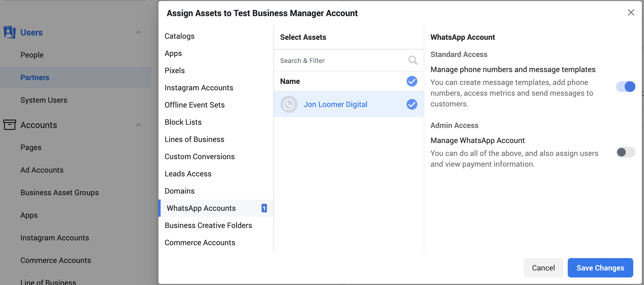The width and height of the screenshot is (644, 285).
Task: Open System Users in the sidebar
Action: click(x=44, y=100)
